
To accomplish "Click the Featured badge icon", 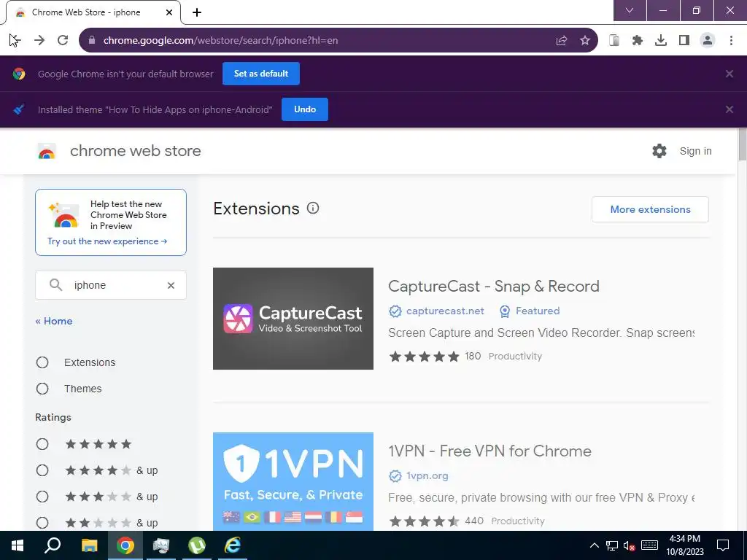I will (x=505, y=311).
